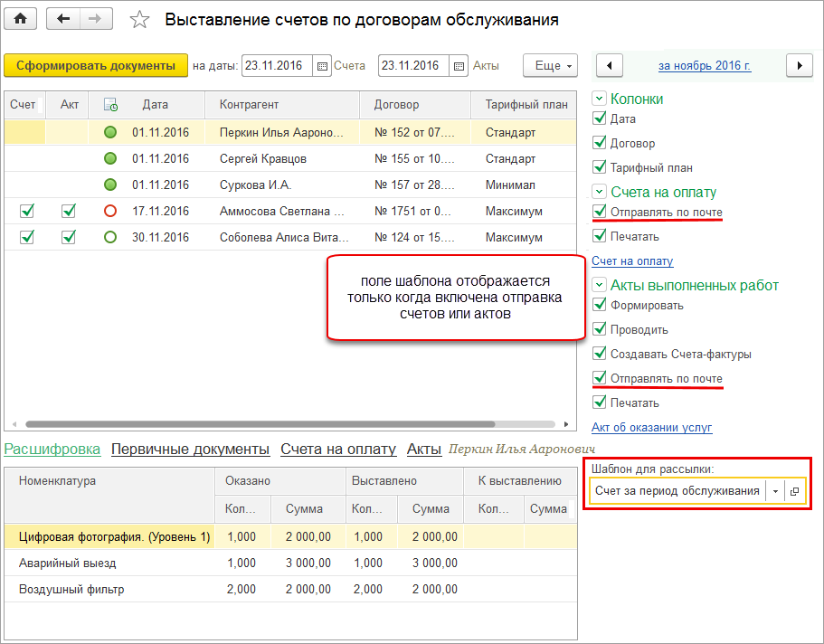
Task: Go to next period arrow
Action: [x=800, y=66]
